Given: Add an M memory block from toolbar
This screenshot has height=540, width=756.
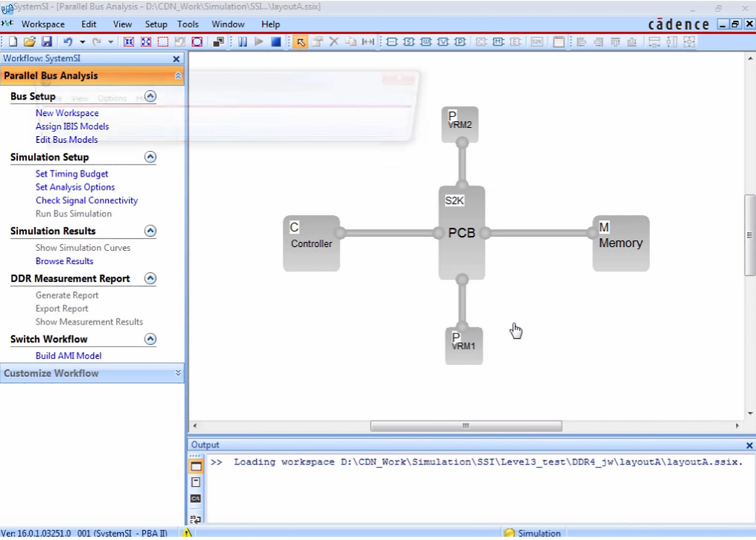Looking at the screenshot, I should pos(498,42).
